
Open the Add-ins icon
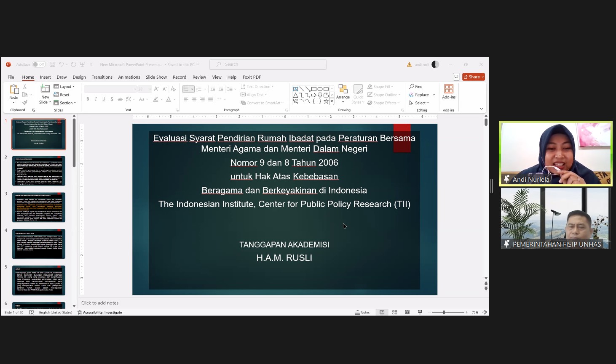(449, 92)
